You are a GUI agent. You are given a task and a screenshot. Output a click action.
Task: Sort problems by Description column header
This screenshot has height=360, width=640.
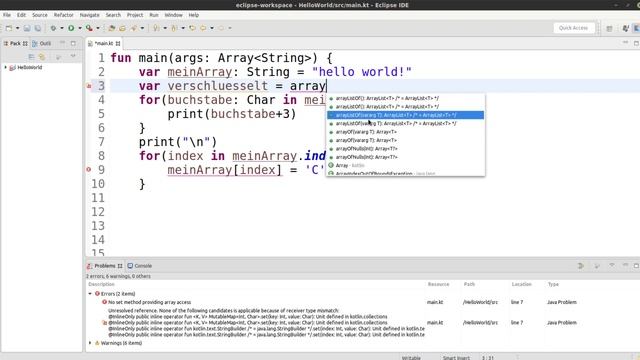click(x=102, y=284)
